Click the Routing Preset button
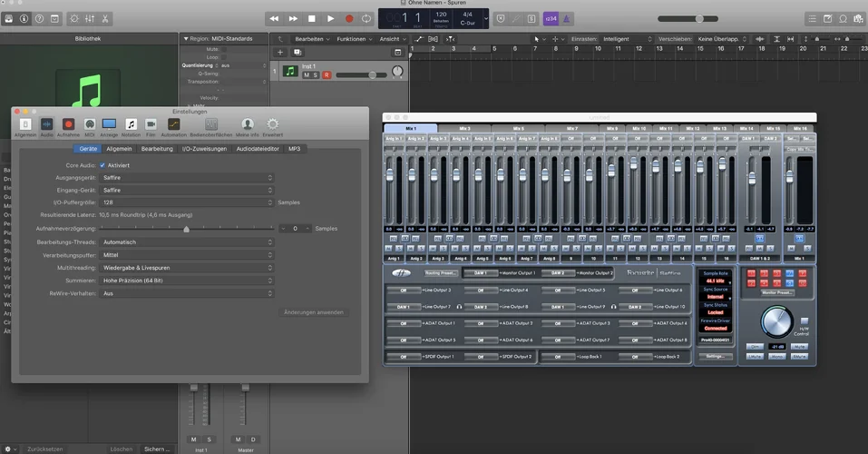This screenshot has height=454, width=868. click(x=442, y=272)
